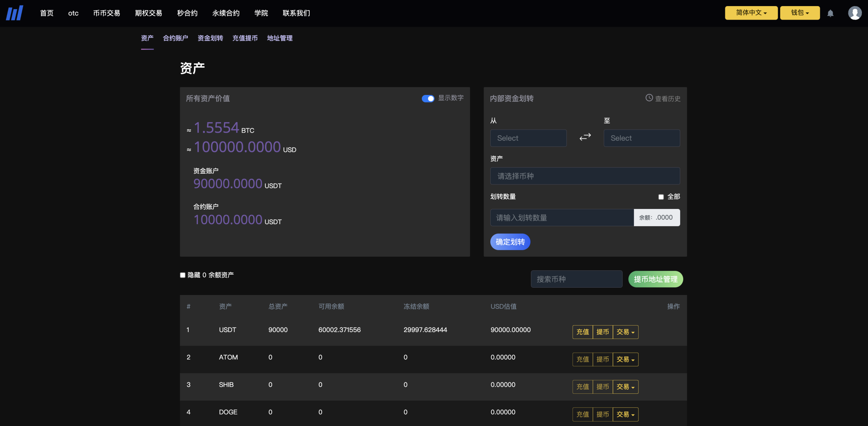Image resolution: width=868 pixels, height=426 pixels.
Task: Focus the 请输入划转数量 amount field
Action: [x=562, y=218]
